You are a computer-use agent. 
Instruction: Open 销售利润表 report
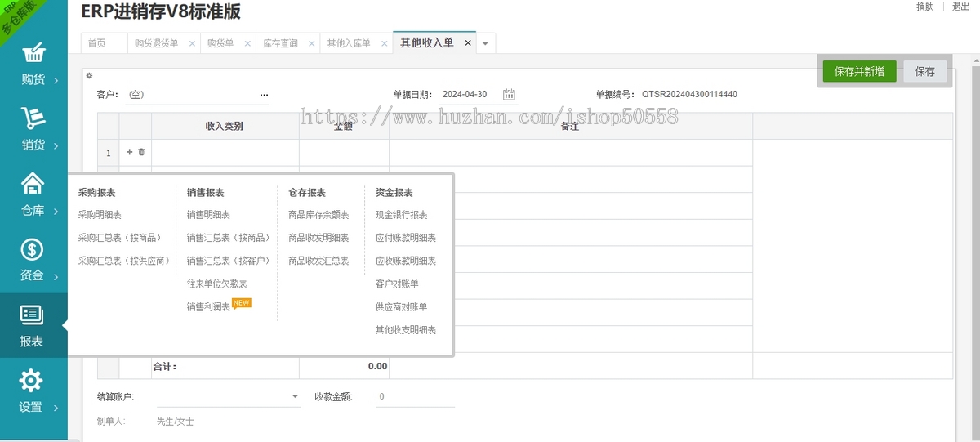[x=208, y=307]
